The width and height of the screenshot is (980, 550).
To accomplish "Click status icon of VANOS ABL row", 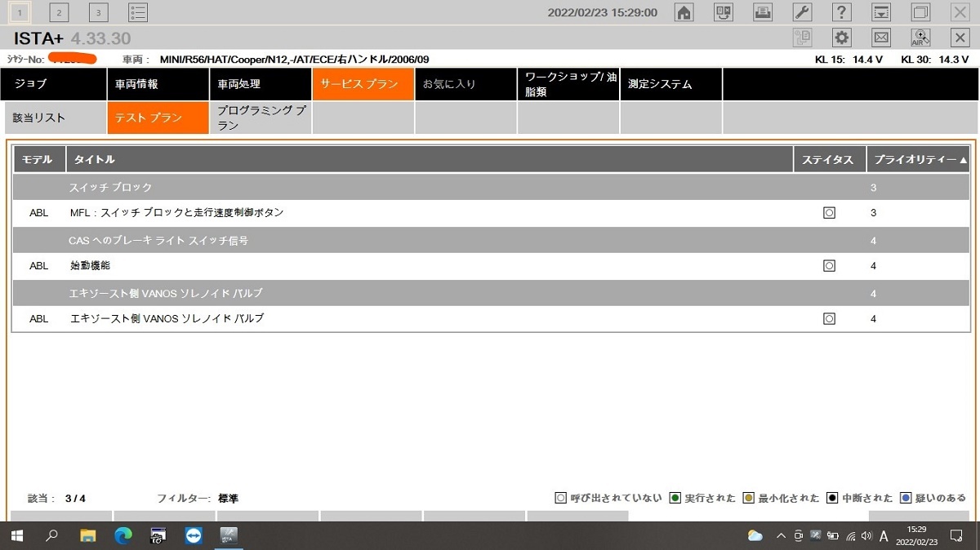I will point(829,319).
